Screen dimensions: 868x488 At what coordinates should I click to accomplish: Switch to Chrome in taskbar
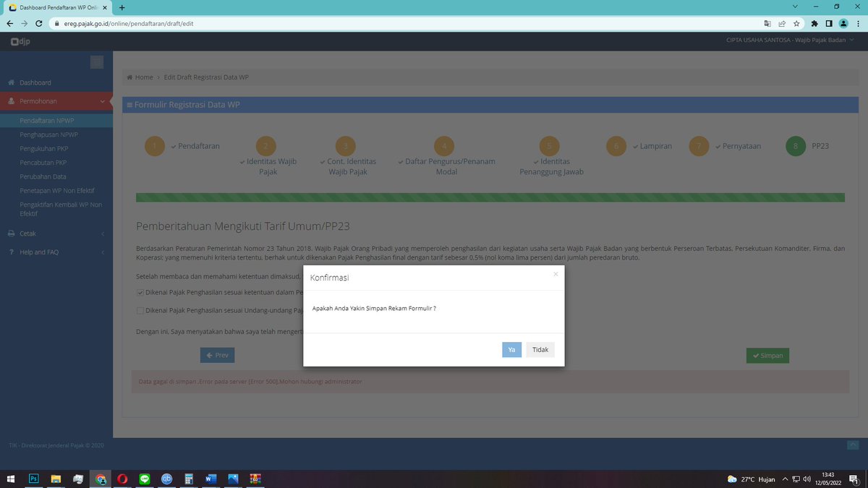pos(101,479)
